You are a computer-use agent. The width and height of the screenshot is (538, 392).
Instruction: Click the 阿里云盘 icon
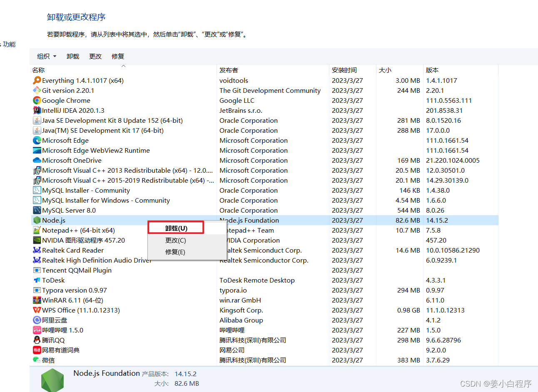tap(37, 320)
